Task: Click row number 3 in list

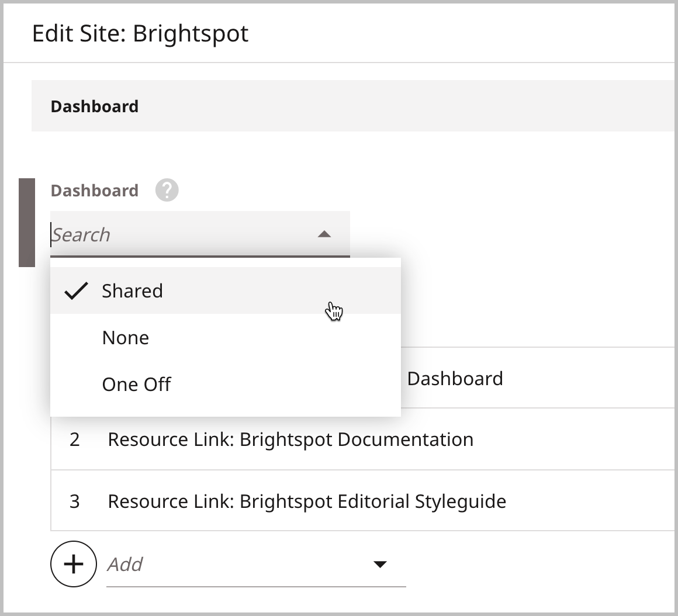Action: pyautogui.click(x=74, y=501)
